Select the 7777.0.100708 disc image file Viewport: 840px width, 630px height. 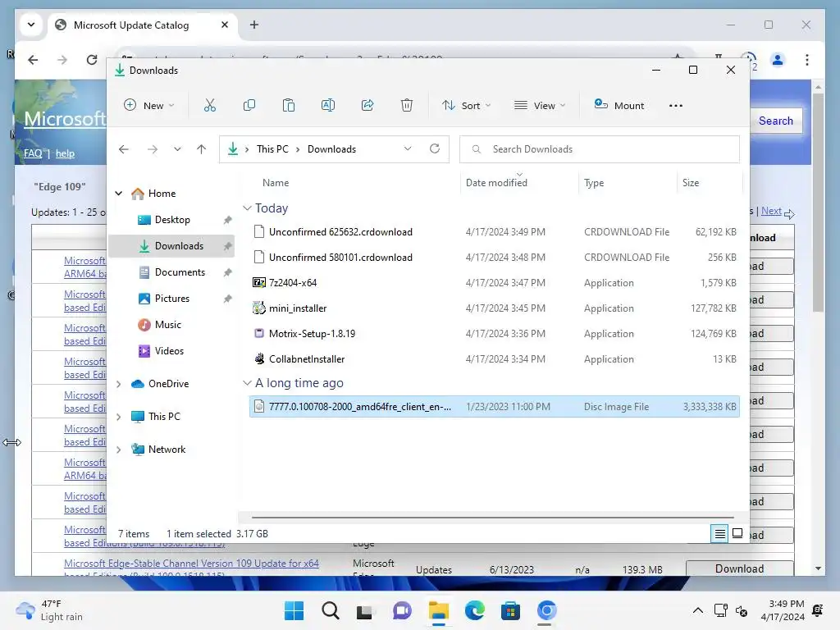(x=495, y=407)
